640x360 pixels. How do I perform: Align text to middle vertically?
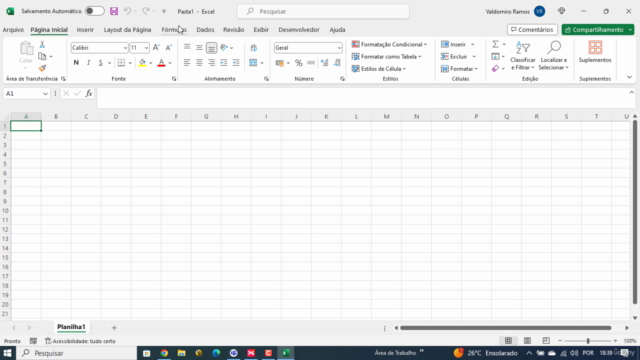[x=199, y=47]
